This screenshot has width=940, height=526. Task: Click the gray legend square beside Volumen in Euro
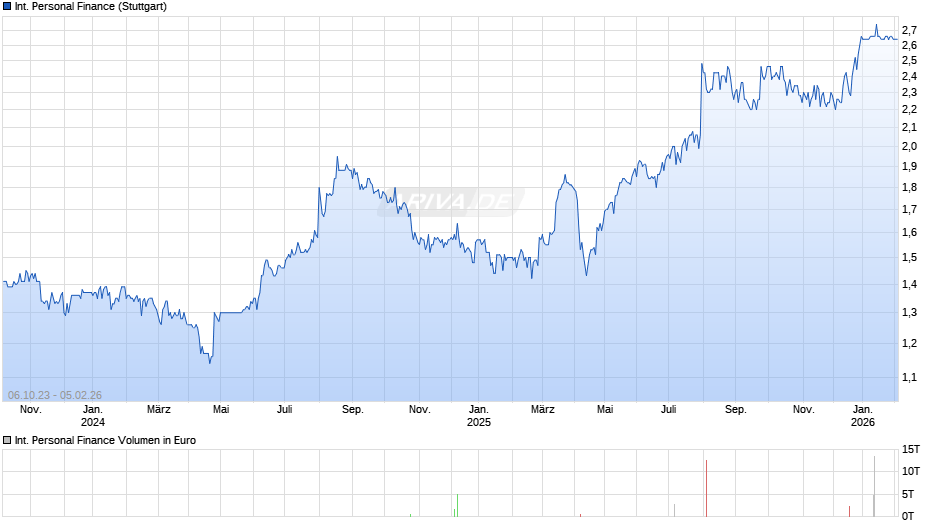click(x=7, y=440)
